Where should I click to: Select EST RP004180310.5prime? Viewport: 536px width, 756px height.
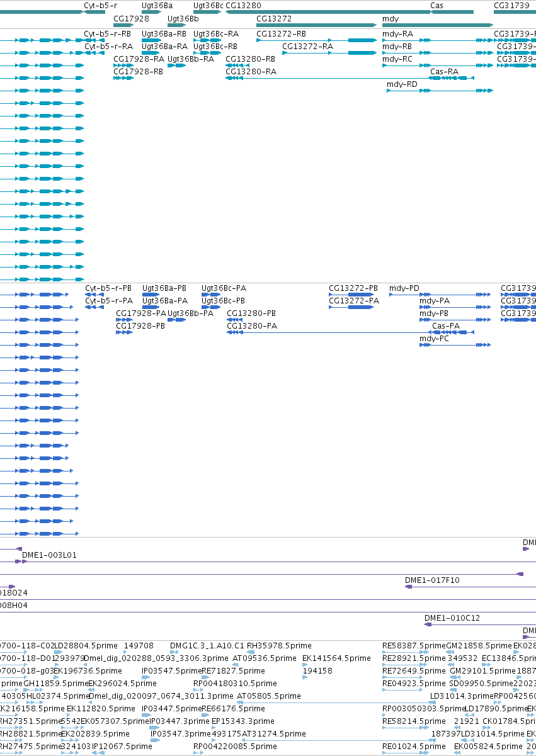[235, 684]
